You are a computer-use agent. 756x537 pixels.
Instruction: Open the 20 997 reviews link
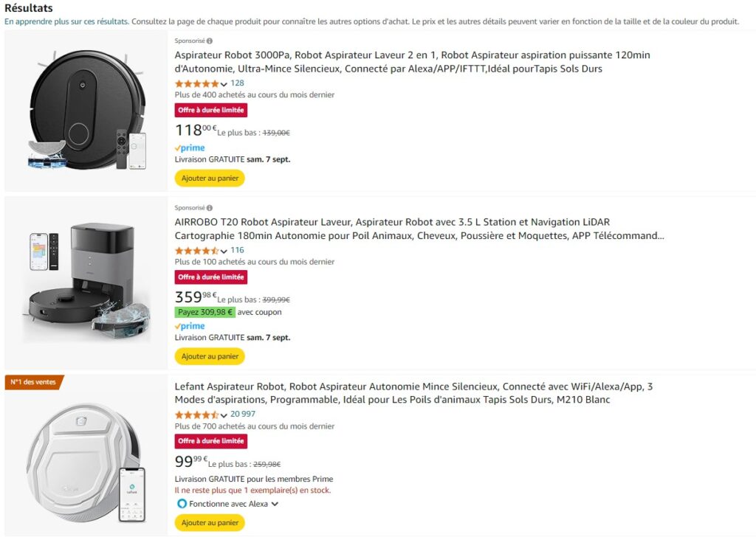click(243, 414)
